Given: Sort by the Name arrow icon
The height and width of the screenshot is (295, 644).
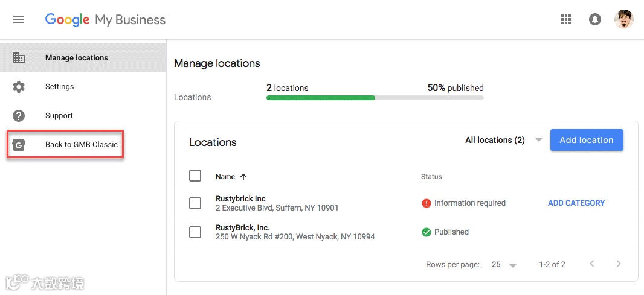Looking at the screenshot, I should pos(243,177).
